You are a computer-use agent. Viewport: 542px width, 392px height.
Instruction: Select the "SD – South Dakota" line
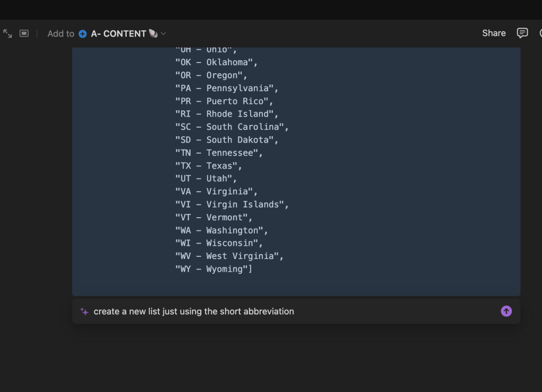click(227, 140)
